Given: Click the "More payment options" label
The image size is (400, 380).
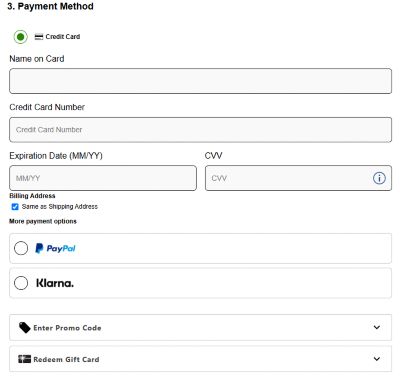Looking at the screenshot, I should [x=43, y=221].
